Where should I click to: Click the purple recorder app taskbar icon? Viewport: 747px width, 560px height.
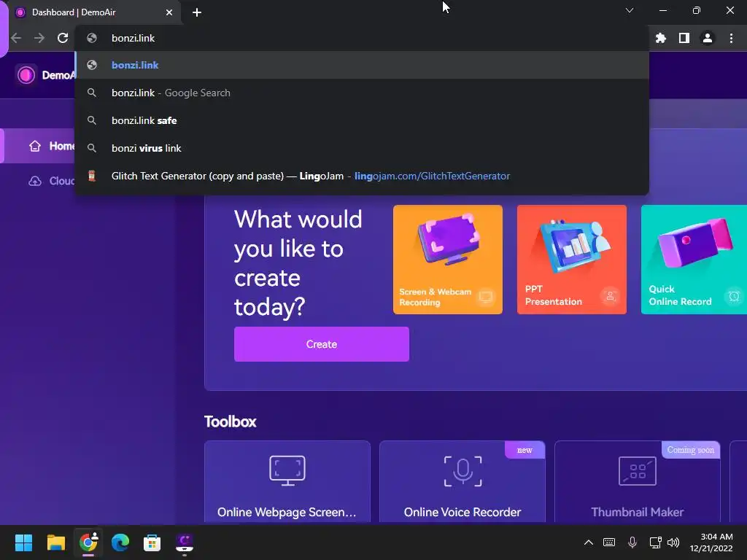point(185,542)
